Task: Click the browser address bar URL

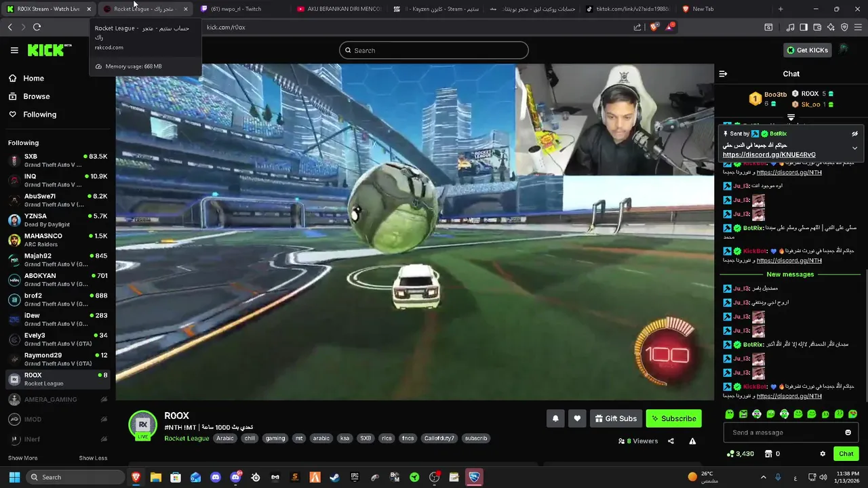Action: [226, 27]
